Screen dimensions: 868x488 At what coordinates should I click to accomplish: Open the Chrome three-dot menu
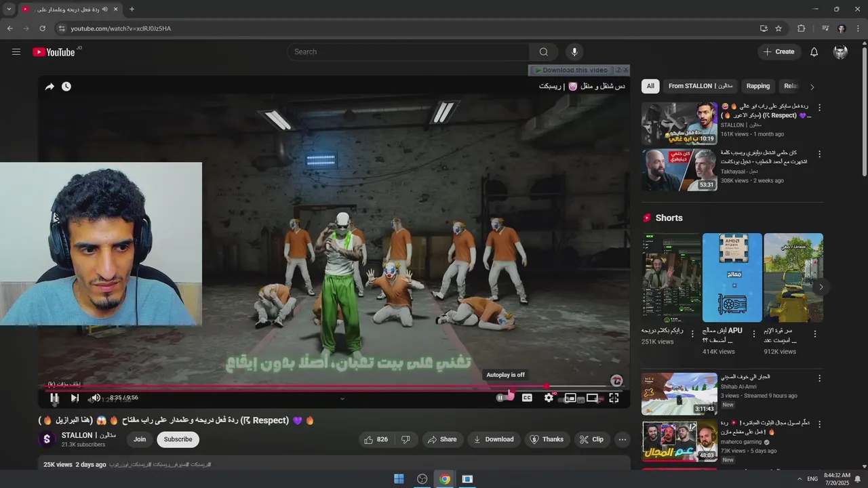[x=858, y=28]
